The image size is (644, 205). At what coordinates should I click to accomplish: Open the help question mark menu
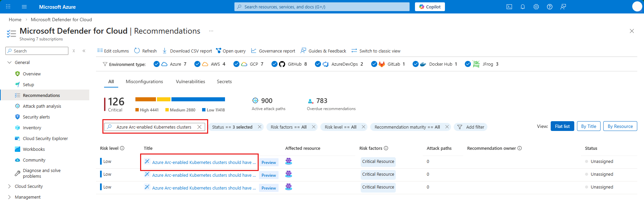(x=550, y=7)
